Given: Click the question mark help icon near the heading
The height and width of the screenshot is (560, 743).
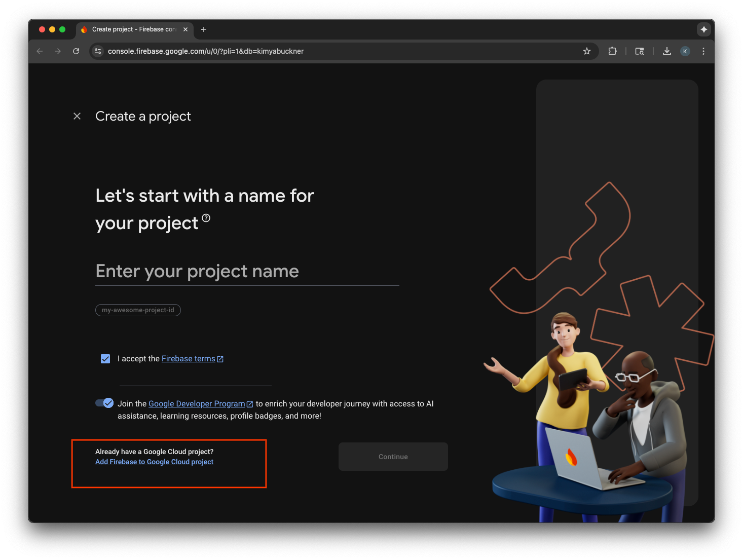Looking at the screenshot, I should point(206,217).
